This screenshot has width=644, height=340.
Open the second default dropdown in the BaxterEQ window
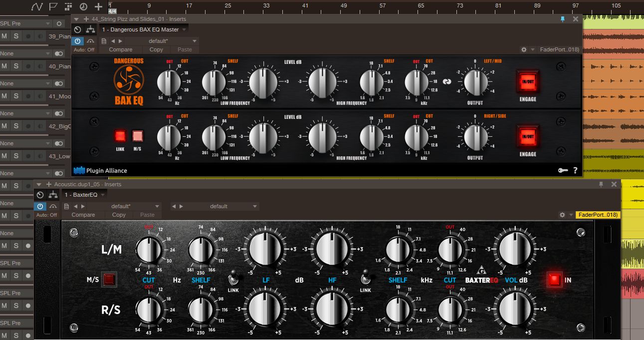pyautogui.click(x=222, y=206)
